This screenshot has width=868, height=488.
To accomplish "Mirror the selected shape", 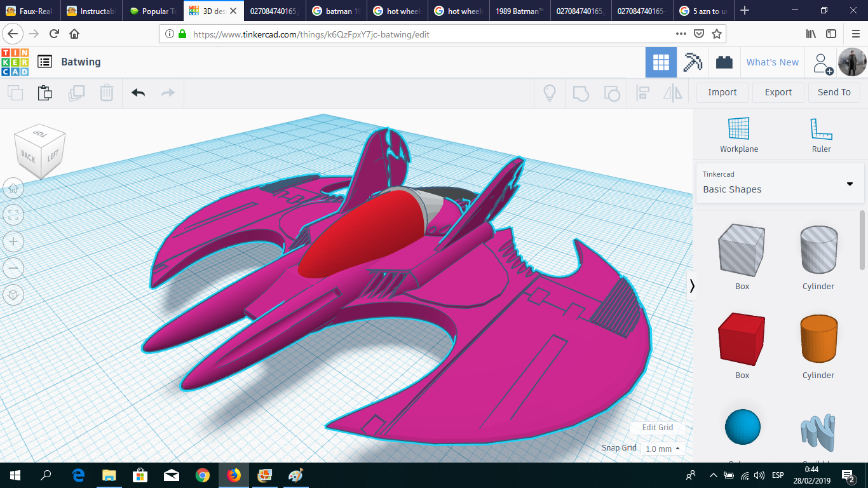I will 673,93.
